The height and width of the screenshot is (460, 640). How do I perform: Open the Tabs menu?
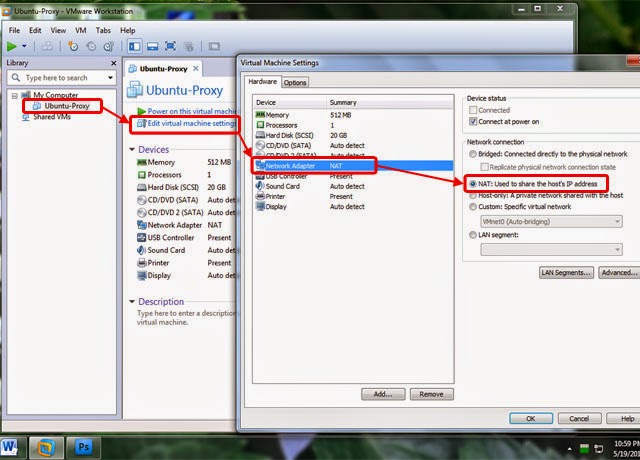pos(103,30)
